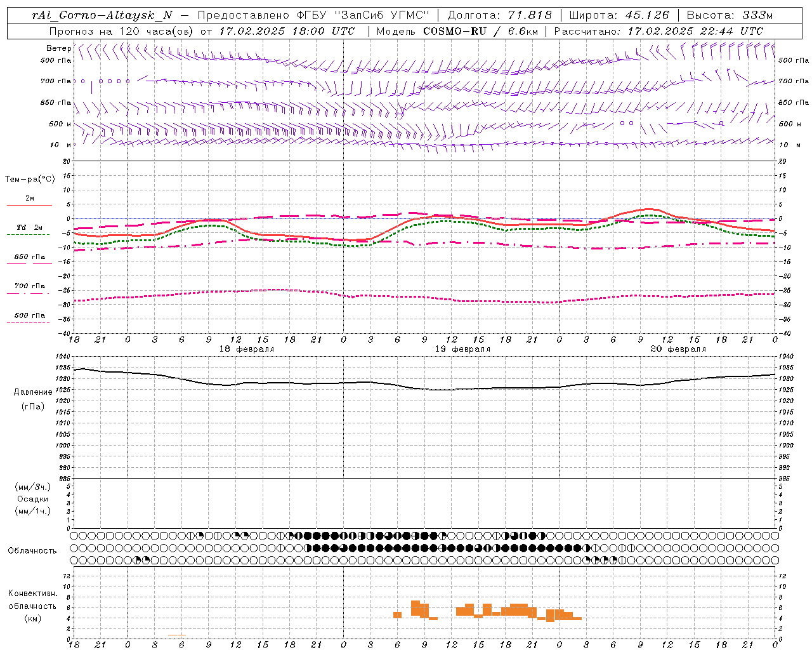
Task: Click the Давление pressure panel label
Action: [x=33, y=392]
